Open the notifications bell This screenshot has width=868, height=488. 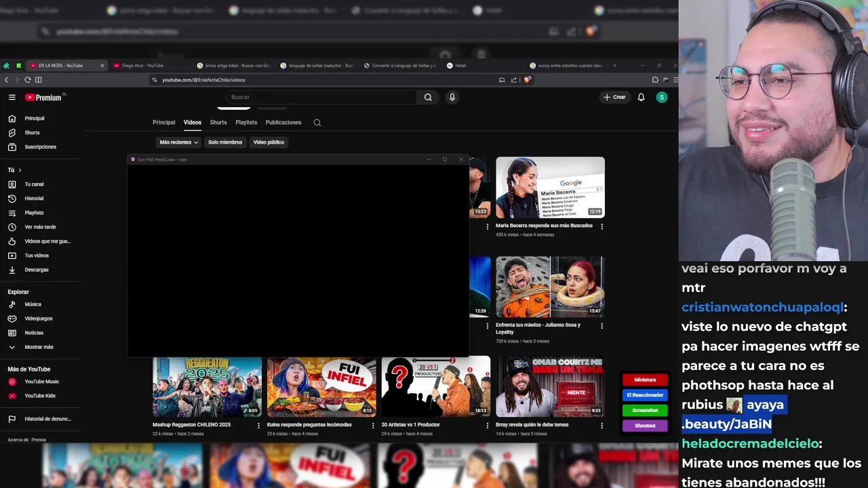(x=641, y=97)
